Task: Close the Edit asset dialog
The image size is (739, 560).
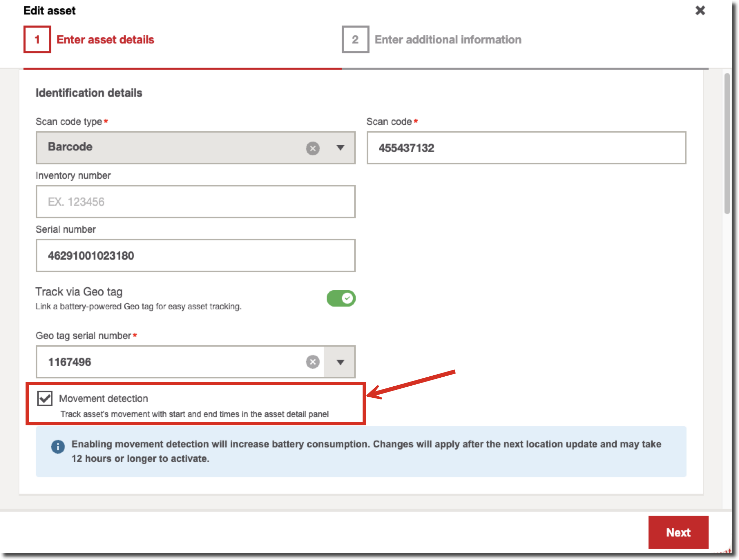Action: click(700, 11)
